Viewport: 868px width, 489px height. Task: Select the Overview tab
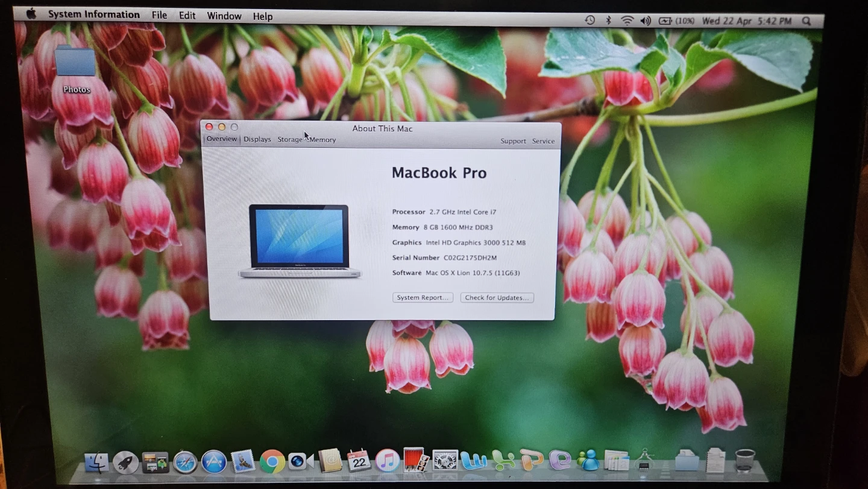tap(222, 139)
